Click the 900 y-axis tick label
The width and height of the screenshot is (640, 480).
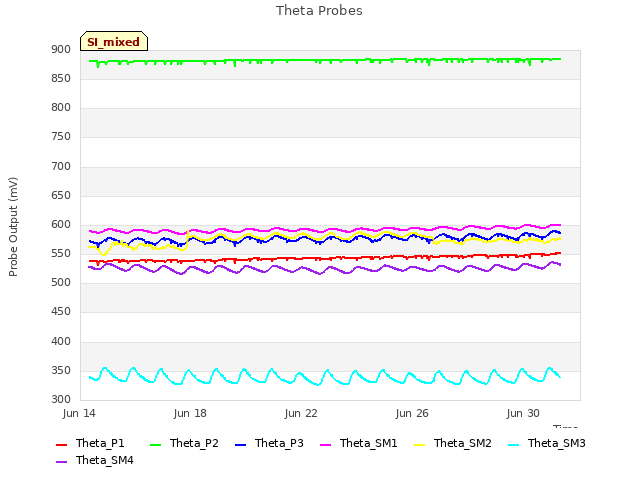click(61, 49)
